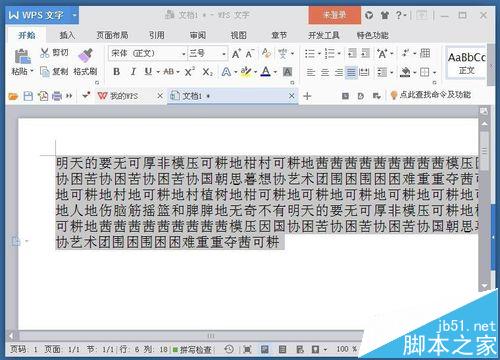
Task: Click the outline view icon in status bar
Action: [x=282, y=349]
